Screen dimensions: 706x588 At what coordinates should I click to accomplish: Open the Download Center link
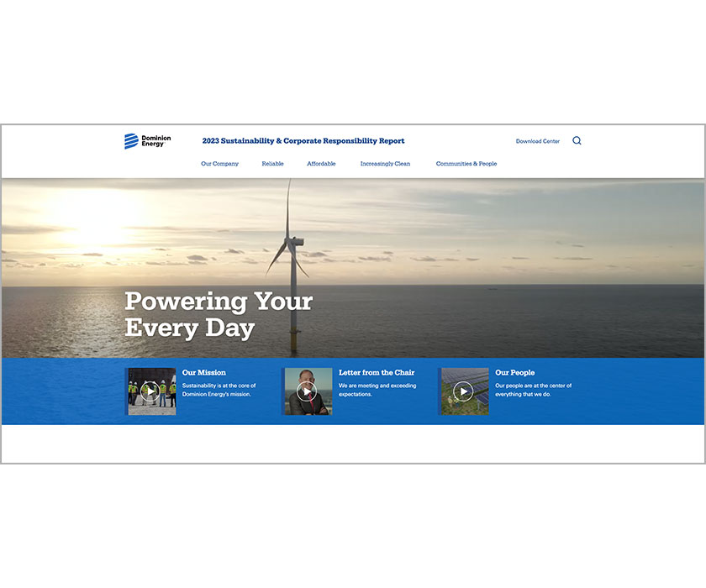(x=538, y=141)
